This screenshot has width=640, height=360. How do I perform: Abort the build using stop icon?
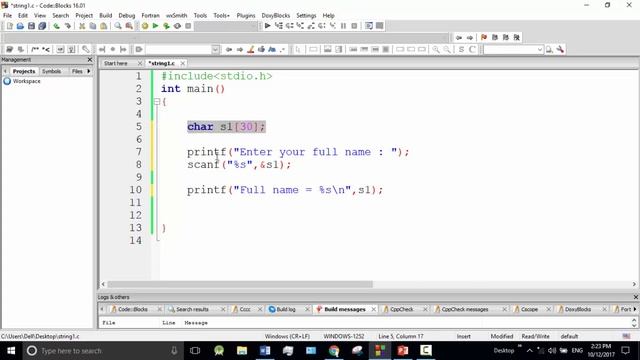(x=188, y=26)
